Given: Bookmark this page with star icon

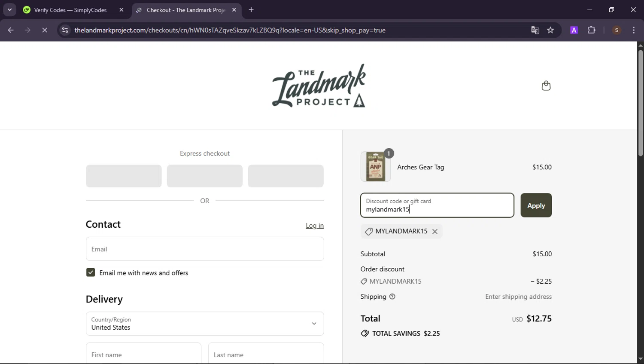Looking at the screenshot, I should pyautogui.click(x=550, y=30).
